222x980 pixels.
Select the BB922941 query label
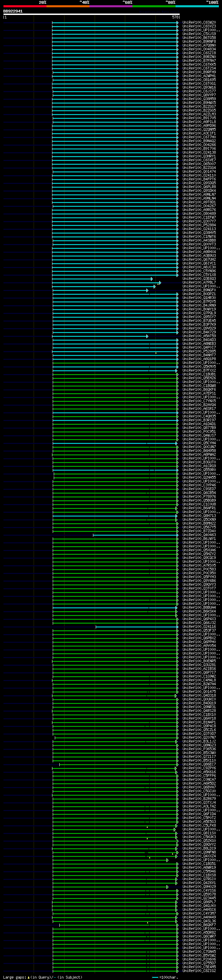13,11
